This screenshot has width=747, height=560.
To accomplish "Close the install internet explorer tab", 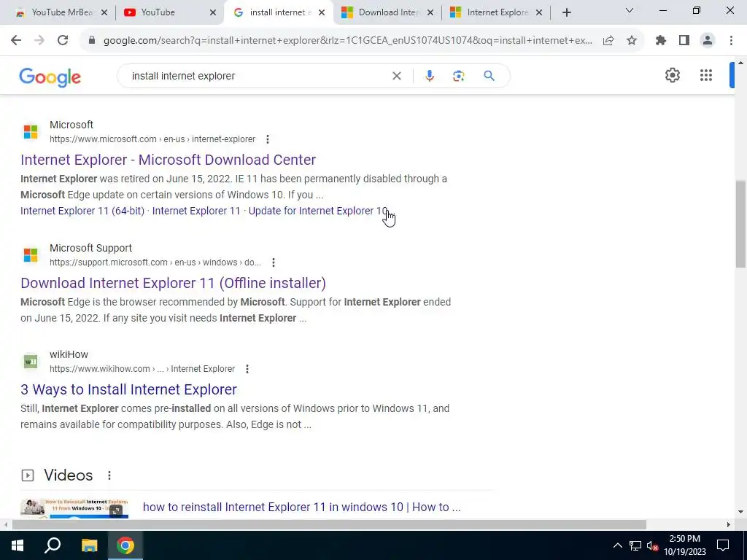I will pyautogui.click(x=322, y=13).
